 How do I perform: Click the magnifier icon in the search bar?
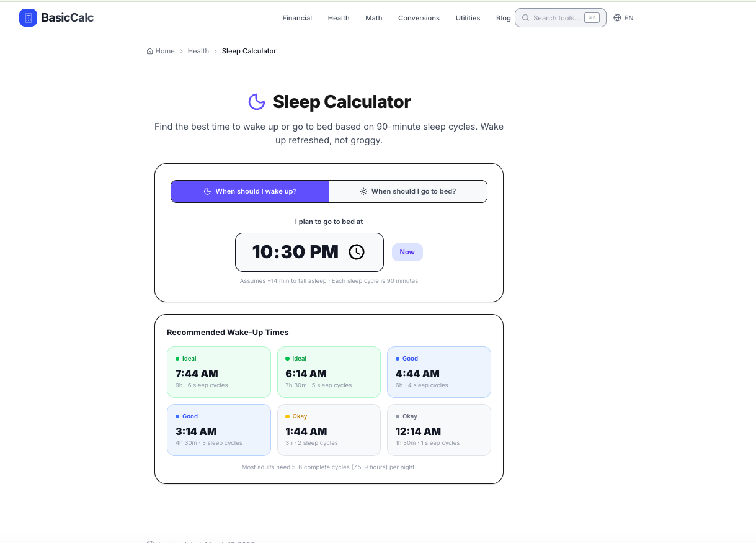[x=525, y=17]
